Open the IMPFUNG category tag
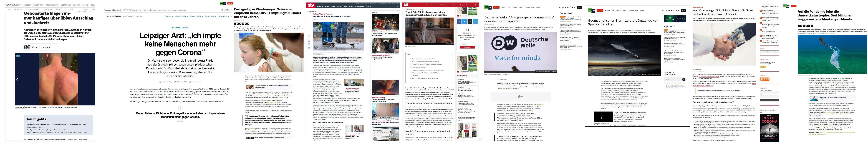 pyautogui.click(x=185, y=28)
